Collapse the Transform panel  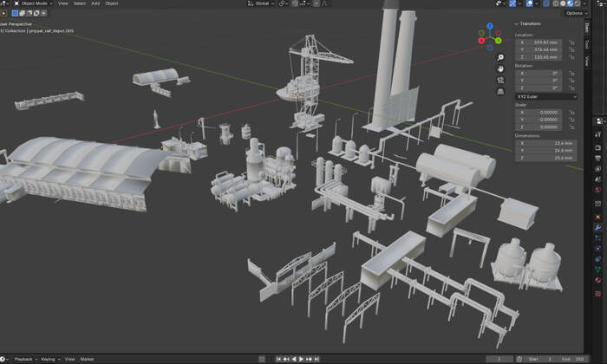(529, 24)
